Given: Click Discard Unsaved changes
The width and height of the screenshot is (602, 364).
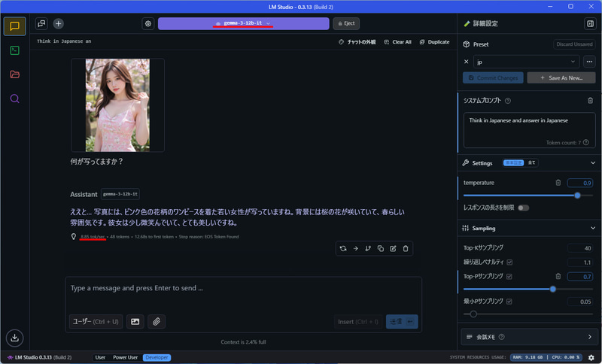Looking at the screenshot, I should pyautogui.click(x=574, y=44).
